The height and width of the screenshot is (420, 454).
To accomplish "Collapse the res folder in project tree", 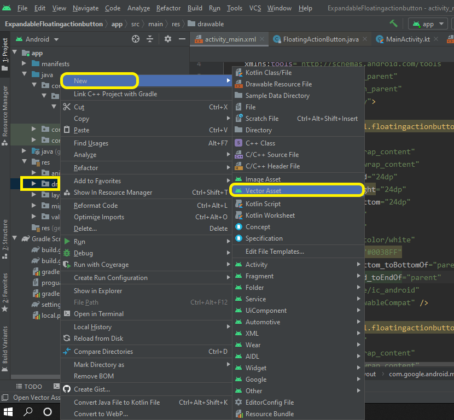I will [24, 162].
